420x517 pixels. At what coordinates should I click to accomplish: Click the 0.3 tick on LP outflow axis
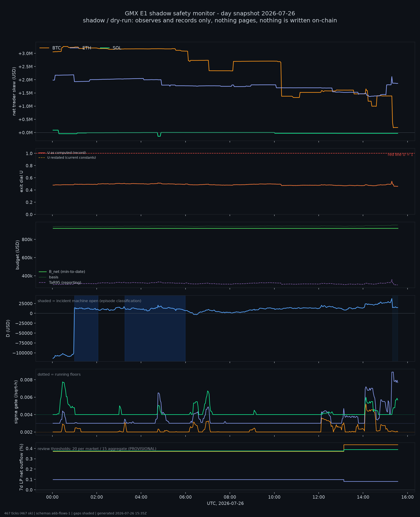pyautogui.click(x=29, y=459)
